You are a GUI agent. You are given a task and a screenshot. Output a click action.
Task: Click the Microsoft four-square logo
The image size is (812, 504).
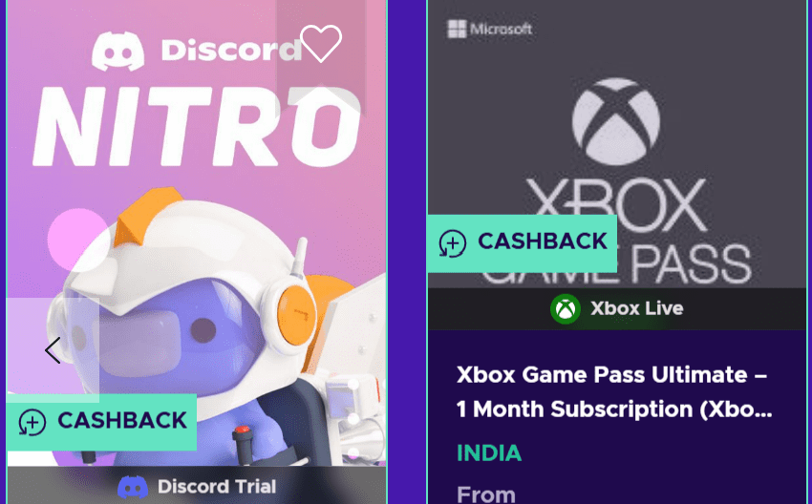(457, 29)
